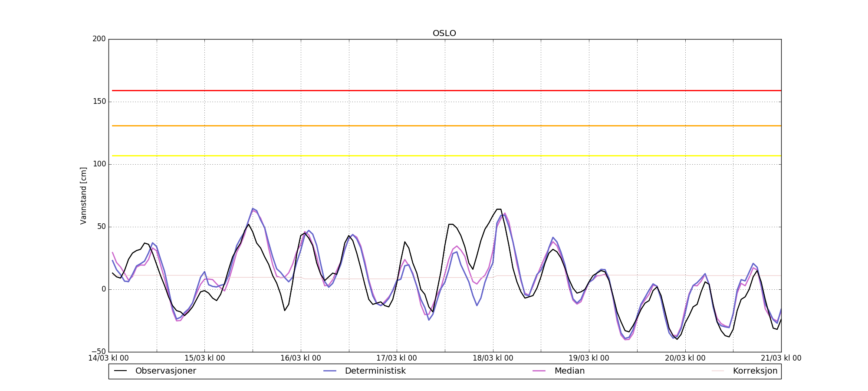Click the 100 y-axis tick label

[x=99, y=164]
